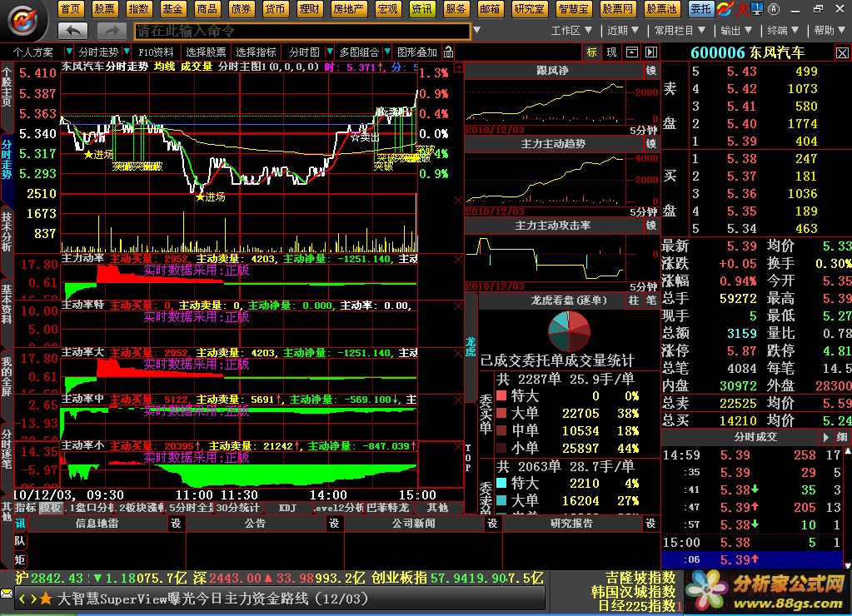Close the 600006 东风汽车 quote panel
852x616 pixels.
[x=842, y=53]
